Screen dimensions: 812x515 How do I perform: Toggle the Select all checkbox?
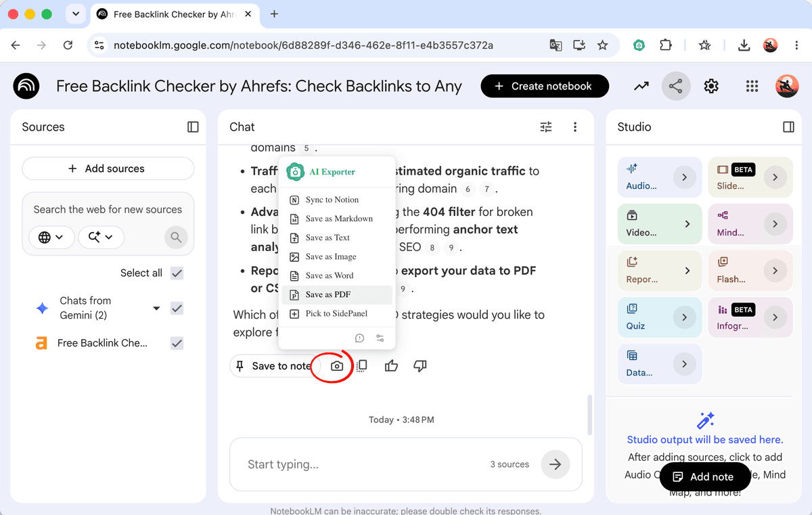pos(177,273)
